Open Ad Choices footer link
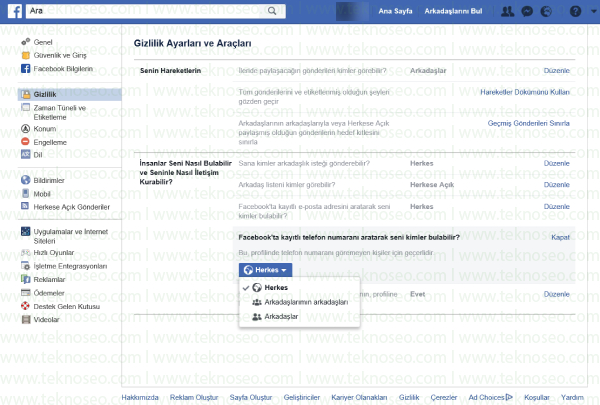Screen dimensions: 600x405 pos(491,397)
